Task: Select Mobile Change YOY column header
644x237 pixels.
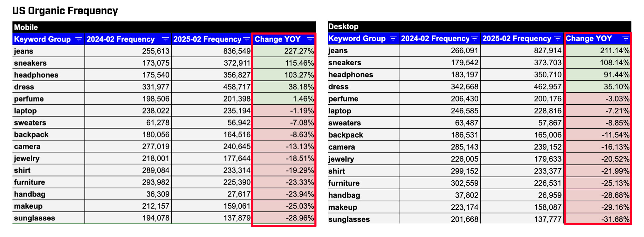Action: (x=284, y=39)
